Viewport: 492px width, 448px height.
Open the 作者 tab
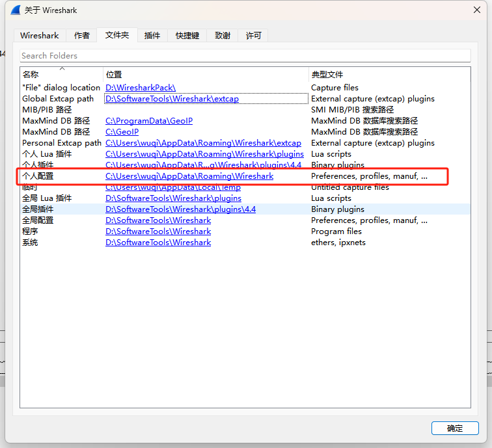tap(81, 35)
